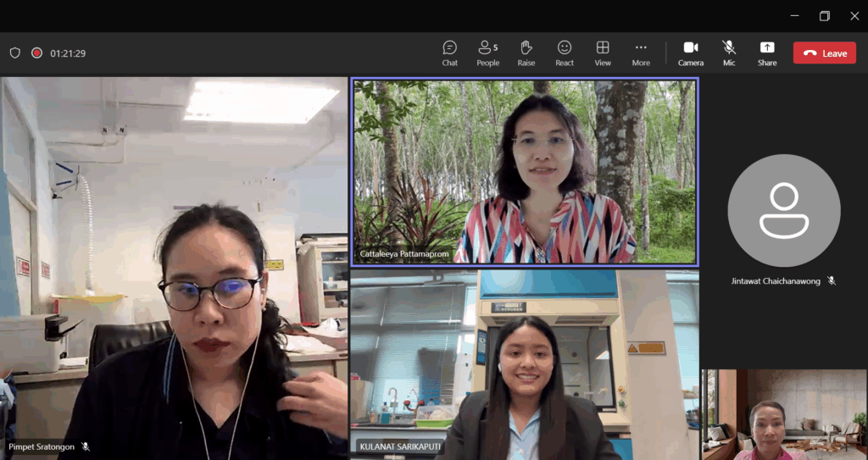Click Jintawat Chaichanawong's avatar placeholder
Viewport: 868px width, 460px height.
[783, 211]
